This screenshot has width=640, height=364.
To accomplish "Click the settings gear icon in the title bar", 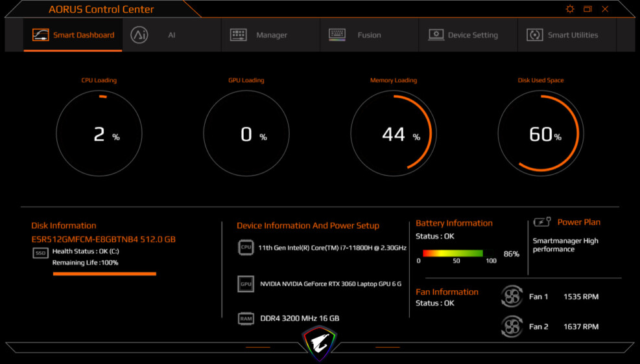I will (x=570, y=9).
